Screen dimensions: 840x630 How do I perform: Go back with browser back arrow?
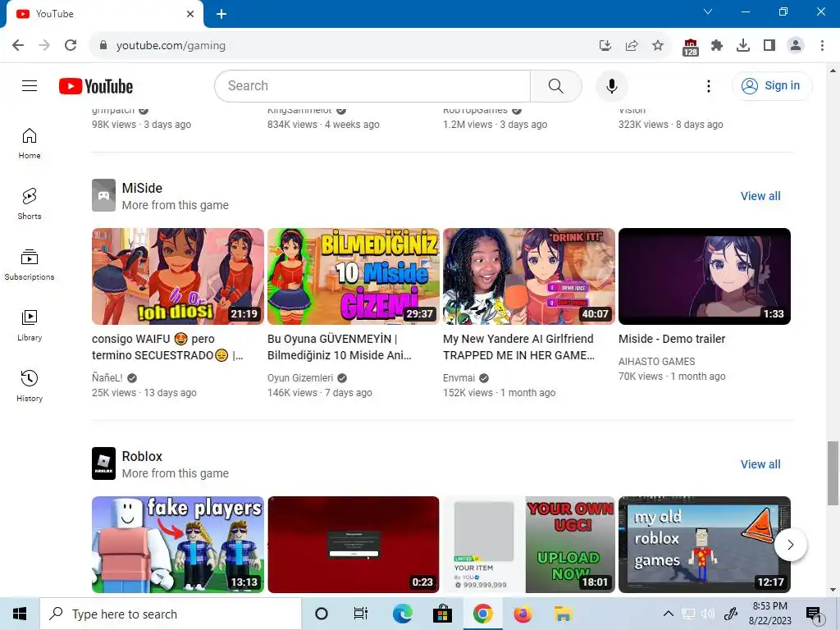[x=18, y=46]
